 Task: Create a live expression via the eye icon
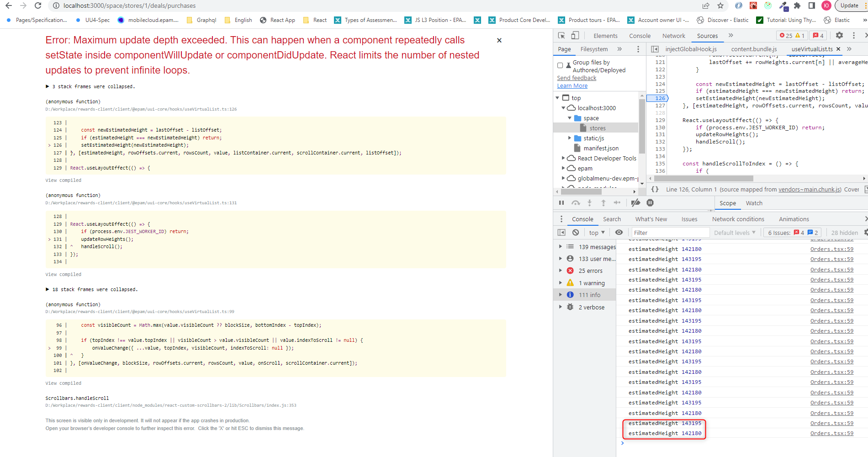[x=619, y=232]
